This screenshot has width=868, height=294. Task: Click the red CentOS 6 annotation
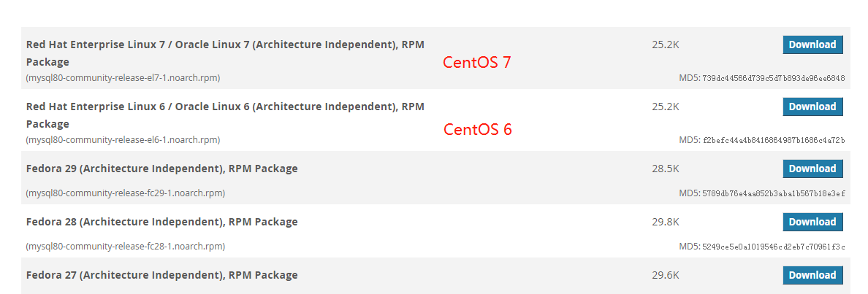click(x=478, y=129)
